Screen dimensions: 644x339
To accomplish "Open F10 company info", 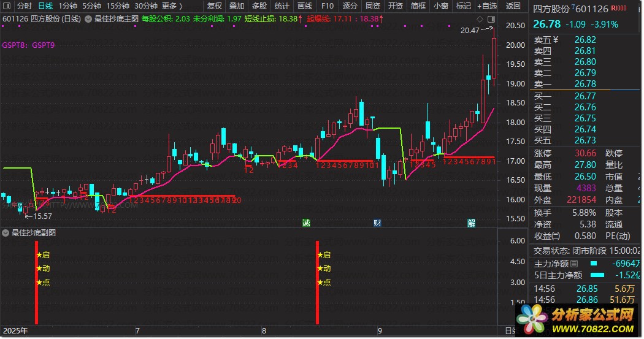I will click(328, 6).
